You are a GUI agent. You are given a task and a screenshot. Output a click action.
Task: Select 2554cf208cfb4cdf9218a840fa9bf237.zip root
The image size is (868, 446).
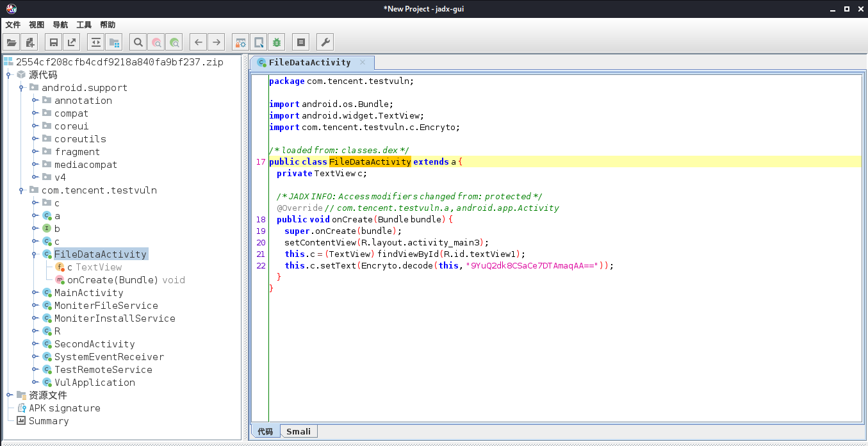pyautogui.click(x=119, y=62)
